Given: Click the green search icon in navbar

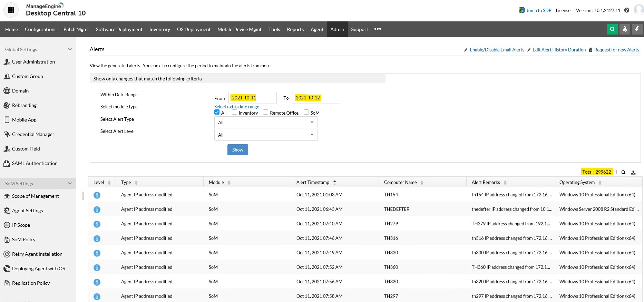Looking at the screenshot, I should tap(612, 29).
